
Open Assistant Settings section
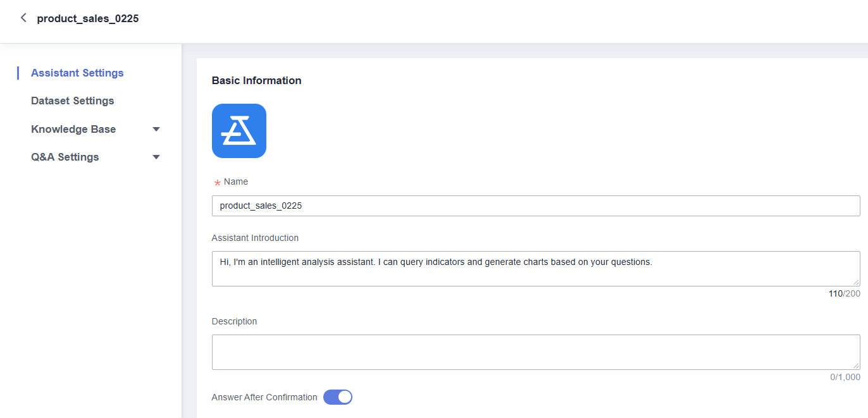point(77,73)
